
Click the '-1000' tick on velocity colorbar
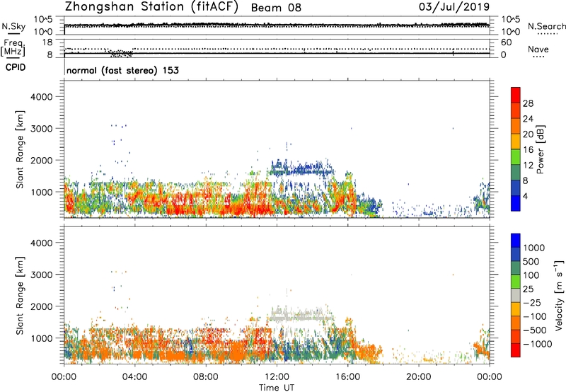point(537,344)
